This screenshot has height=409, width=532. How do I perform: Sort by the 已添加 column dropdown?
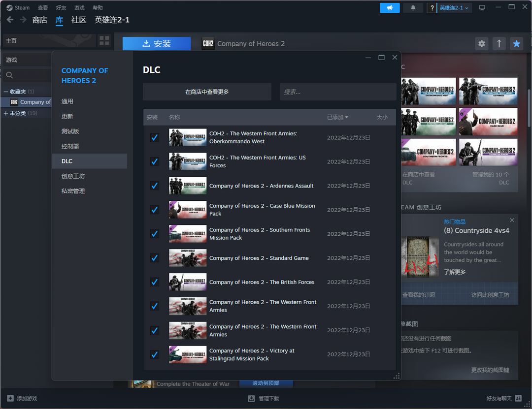coord(337,117)
